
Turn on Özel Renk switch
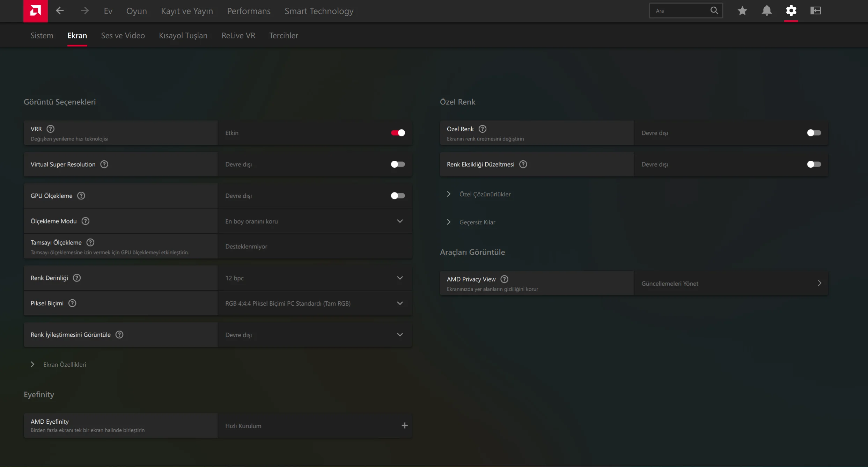click(x=814, y=133)
